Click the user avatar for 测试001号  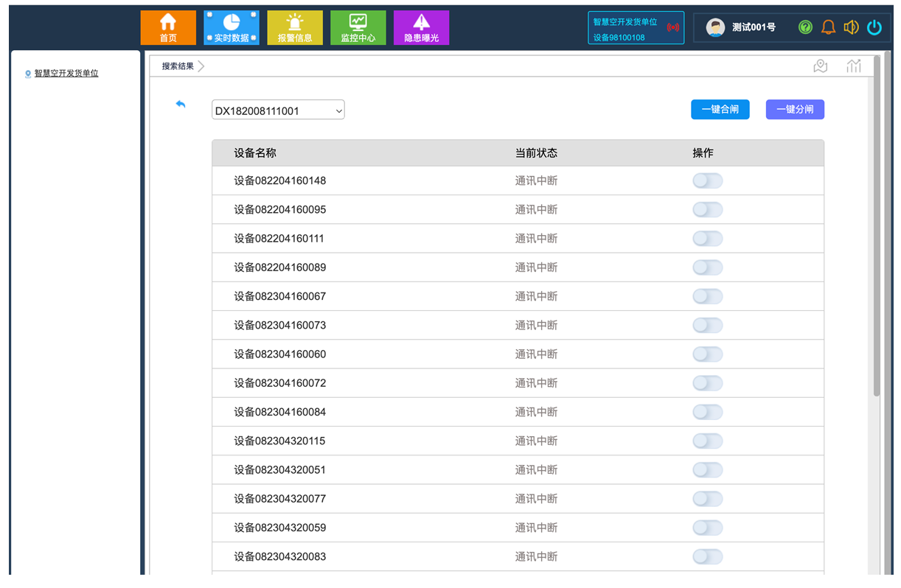coord(714,27)
